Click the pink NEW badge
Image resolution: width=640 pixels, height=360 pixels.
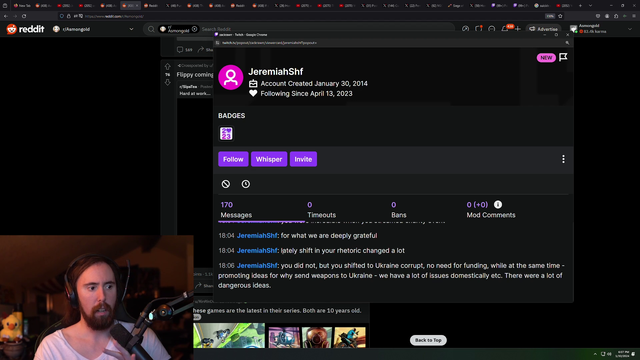[x=546, y=58]
